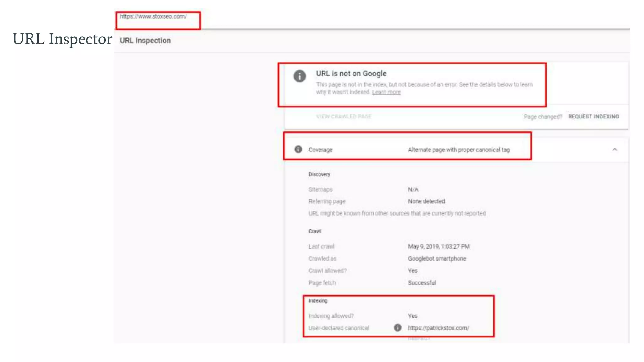Click the Indexing section heading
Image resolution: width=644 pixels, height=362 pixels.
click(318, 301)
